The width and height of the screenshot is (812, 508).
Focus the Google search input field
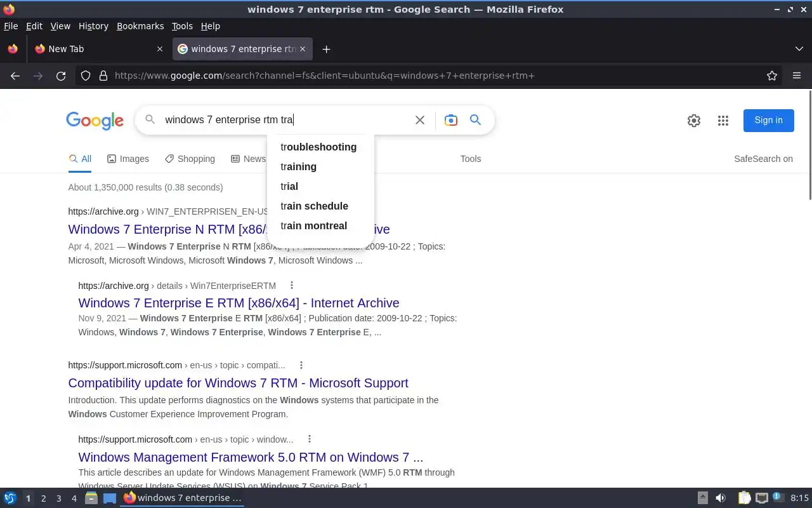click(x=285, y=119)
